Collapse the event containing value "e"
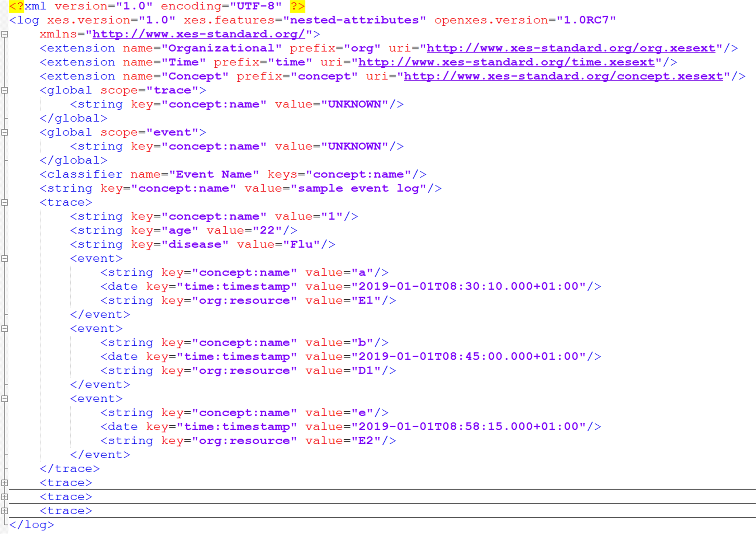756x534 pixels. point(5,399)
